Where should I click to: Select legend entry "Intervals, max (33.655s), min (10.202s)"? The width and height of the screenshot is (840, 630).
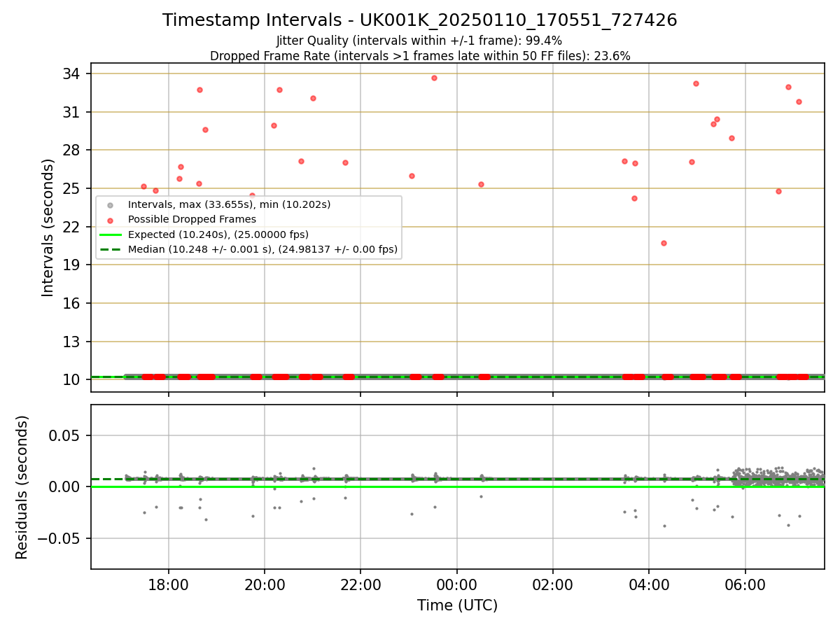[x=229, y=205]
